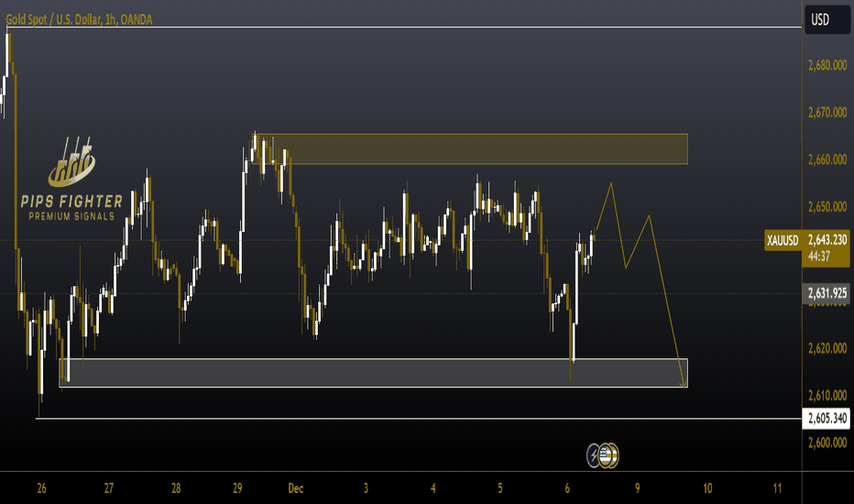
Task: Open the USD currency selector
Action: tap(827, 20)
